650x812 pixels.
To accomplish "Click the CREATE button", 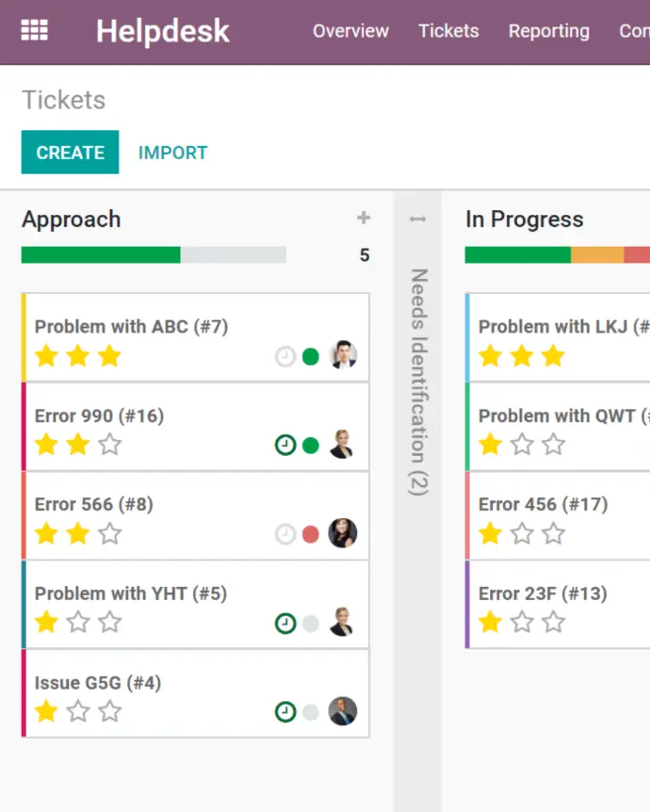I will point(70,153).
